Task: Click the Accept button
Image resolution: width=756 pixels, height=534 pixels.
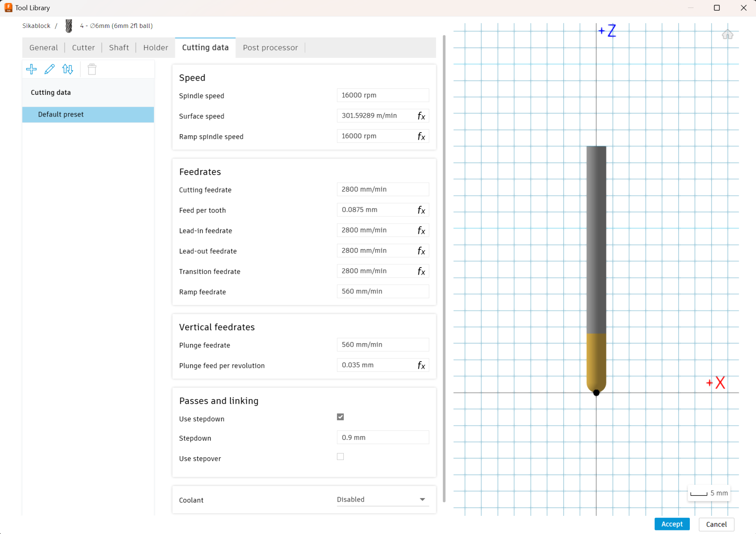Action: pos(672,524)
